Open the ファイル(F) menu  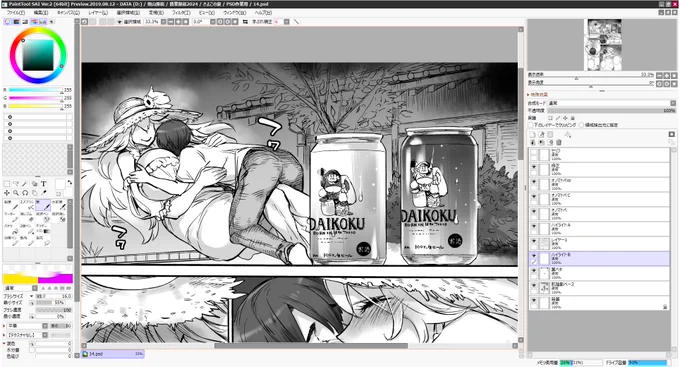pyautogui.click(x=16, y=13)
